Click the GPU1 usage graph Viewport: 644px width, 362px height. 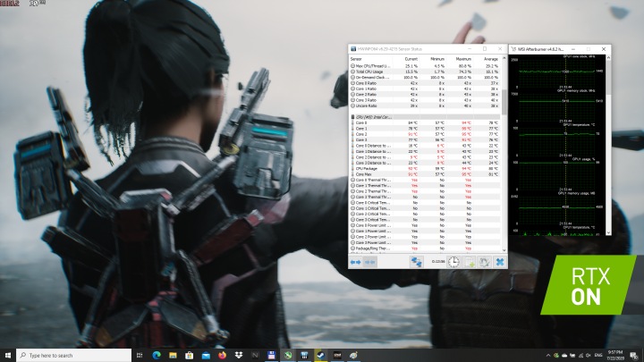pyautogui.click(x=557, y=173)
